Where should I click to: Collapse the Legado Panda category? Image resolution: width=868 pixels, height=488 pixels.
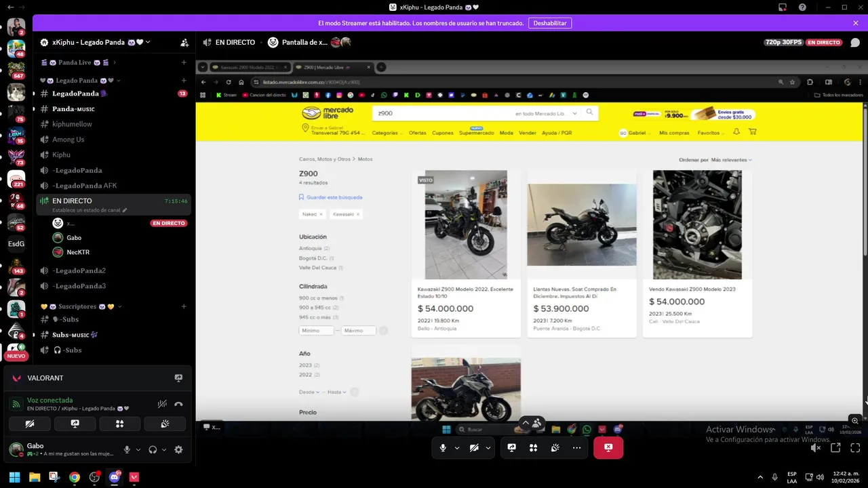[x=80, y=80]
